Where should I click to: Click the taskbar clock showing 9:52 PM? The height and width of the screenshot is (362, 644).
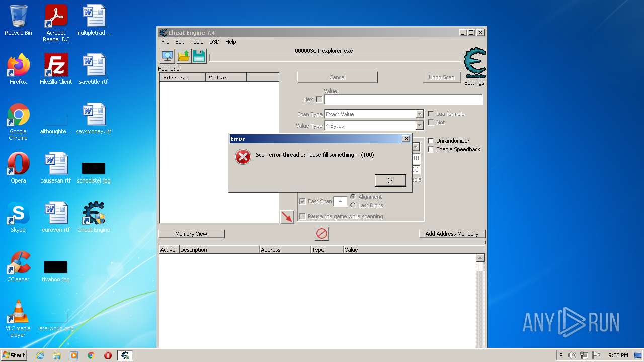618,355
